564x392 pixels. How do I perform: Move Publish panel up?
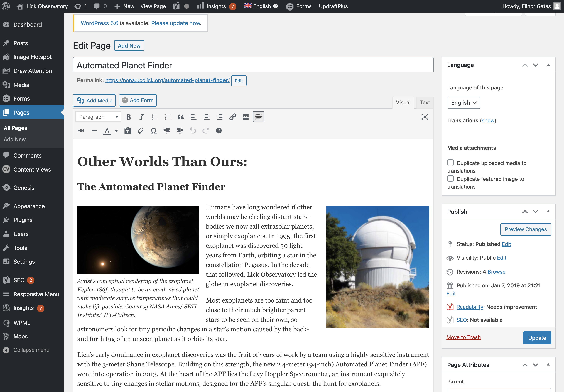pos(525,212)
